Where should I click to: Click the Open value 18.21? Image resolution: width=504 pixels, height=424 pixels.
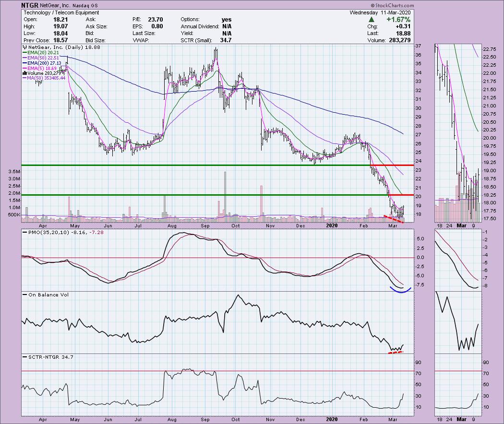click(x=60, y=20)
